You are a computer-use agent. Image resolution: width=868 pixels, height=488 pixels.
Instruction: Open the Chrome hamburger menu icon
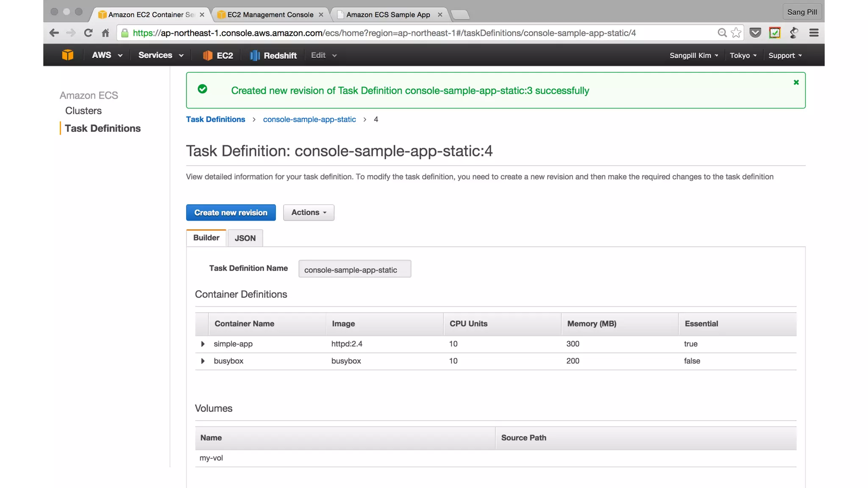pyautogui.click(x=814, y=33)
